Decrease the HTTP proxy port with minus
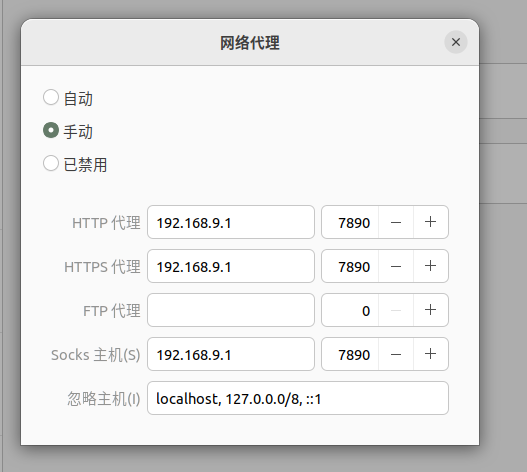The image size is (527, 472). pos(396,222)
